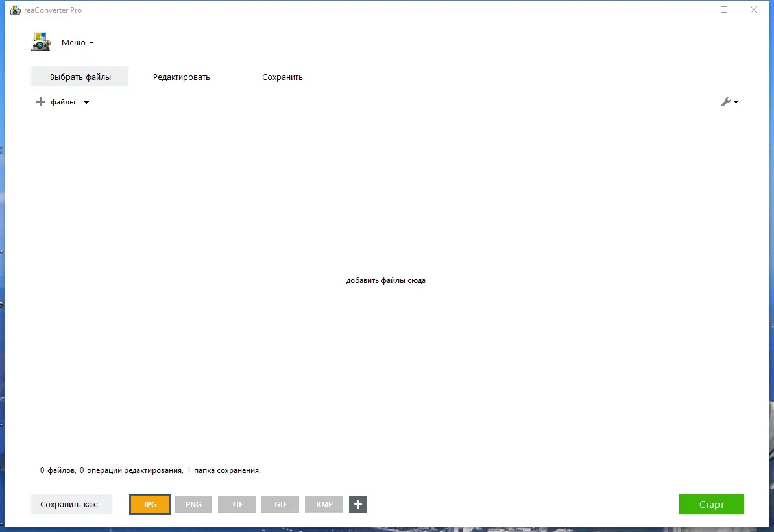Select PNG output format
This screenshot has width=774, height=532.
[193, 504]
